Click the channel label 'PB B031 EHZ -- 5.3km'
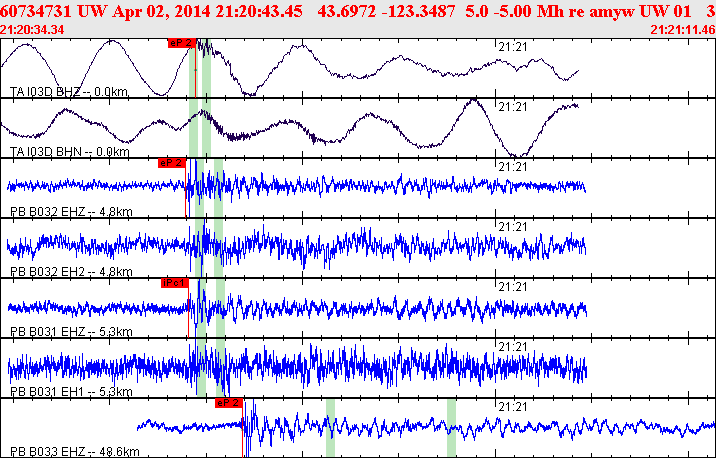 71,332
